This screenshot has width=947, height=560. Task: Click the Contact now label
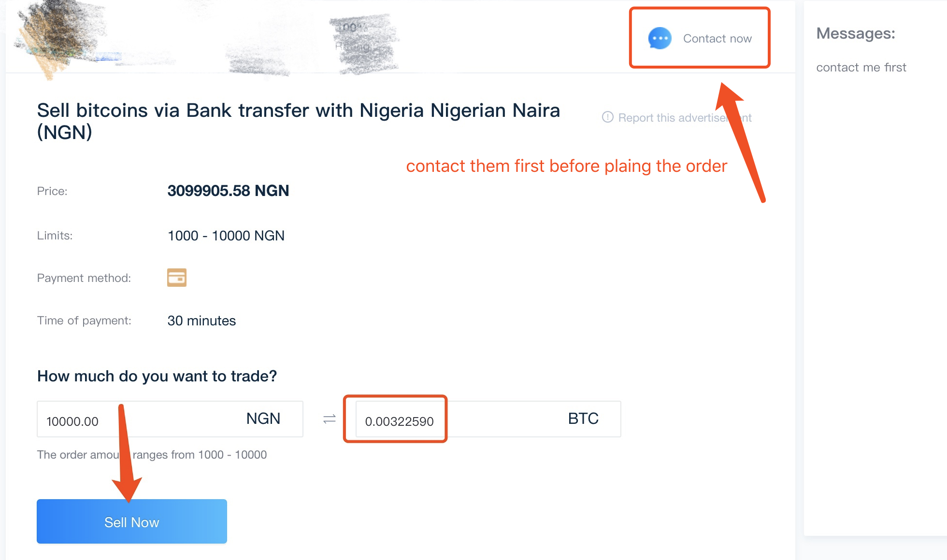point(717,39)
